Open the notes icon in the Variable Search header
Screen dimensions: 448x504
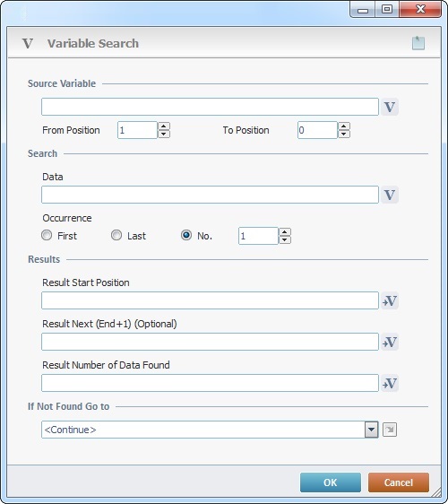418,43
